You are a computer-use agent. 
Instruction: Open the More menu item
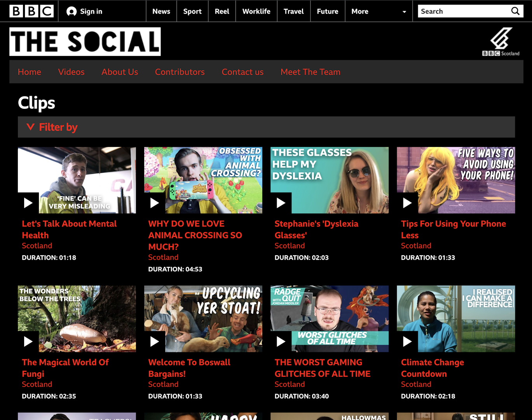pyautogui.click(x=360, y=11)
